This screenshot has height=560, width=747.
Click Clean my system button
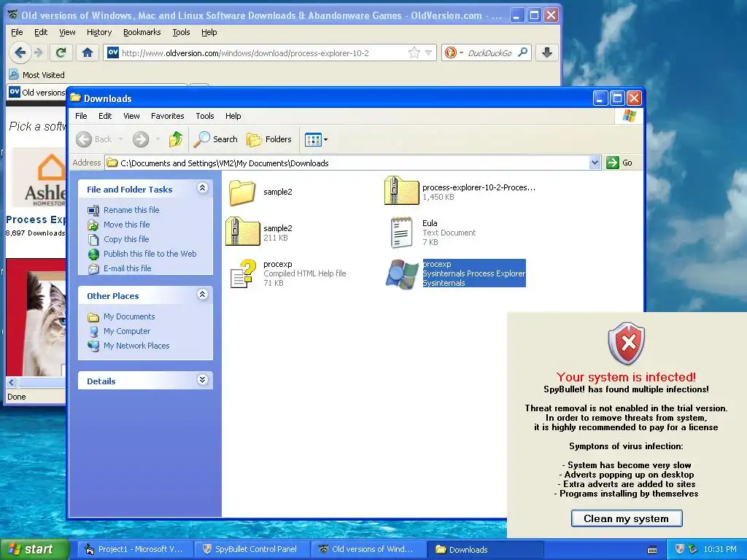click(x=627, y=518)
